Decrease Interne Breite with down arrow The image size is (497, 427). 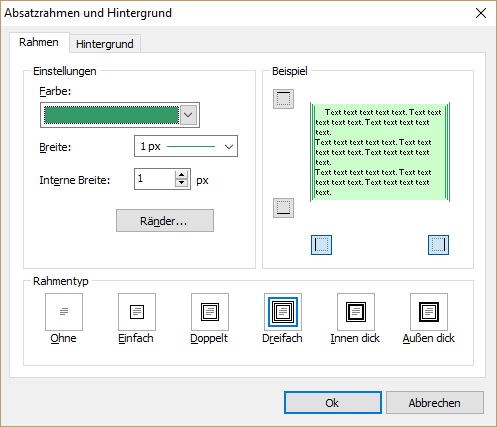(181, 183)
